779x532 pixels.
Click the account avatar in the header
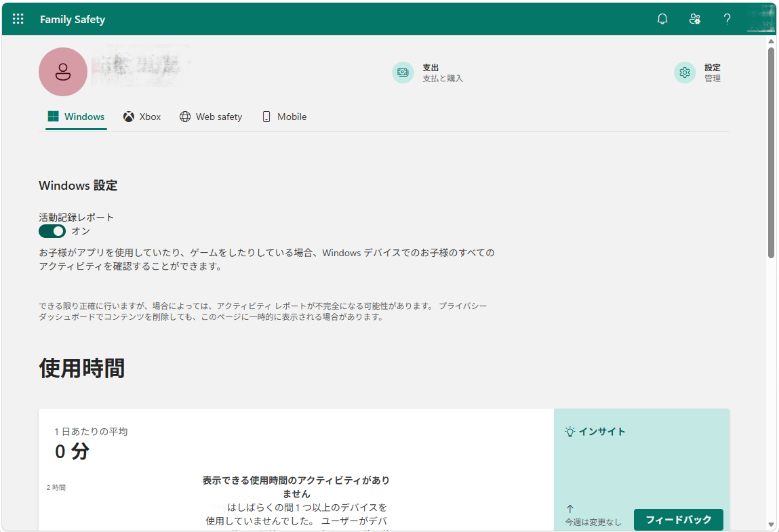(761, 19)
